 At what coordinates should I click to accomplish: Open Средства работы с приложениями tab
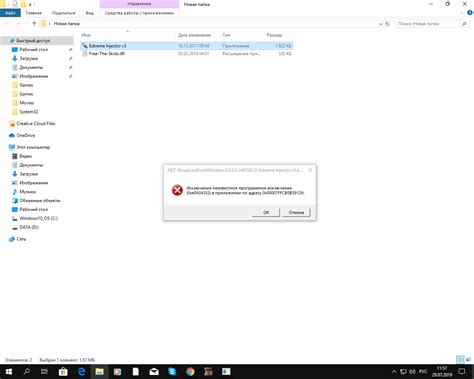(x=139, y=13)
